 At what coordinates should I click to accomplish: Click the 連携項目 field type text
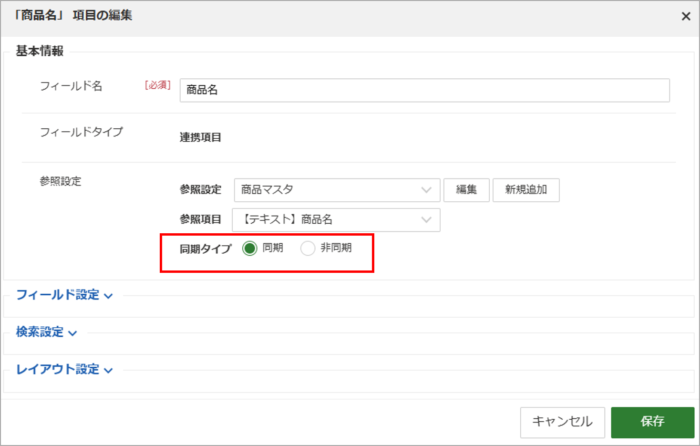click(x=200, y=138)
